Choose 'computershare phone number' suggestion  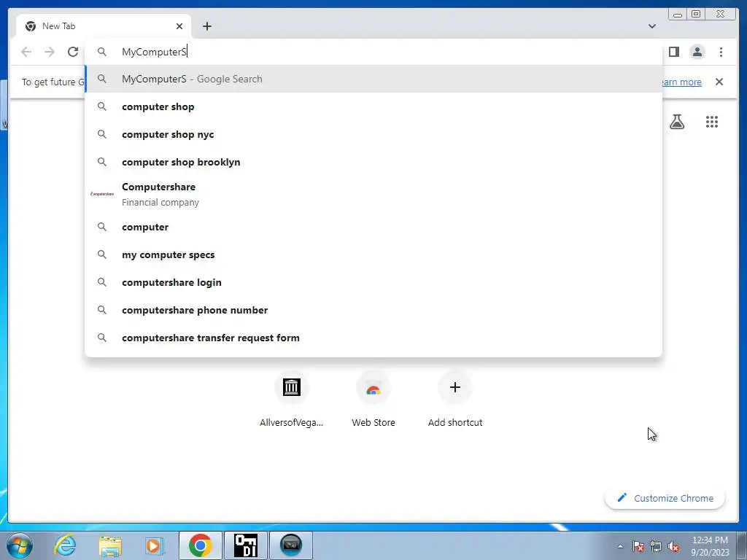coord(374,310)
